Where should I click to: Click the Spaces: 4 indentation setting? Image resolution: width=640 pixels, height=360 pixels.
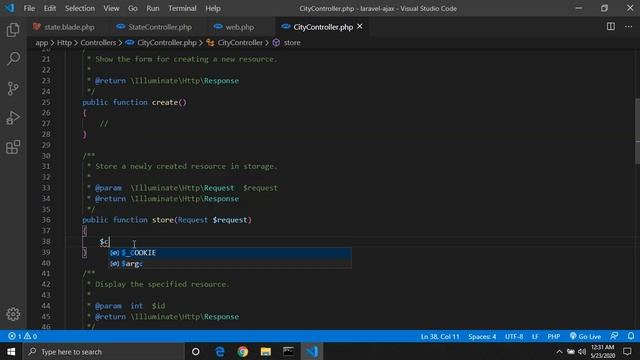point(482,336)
